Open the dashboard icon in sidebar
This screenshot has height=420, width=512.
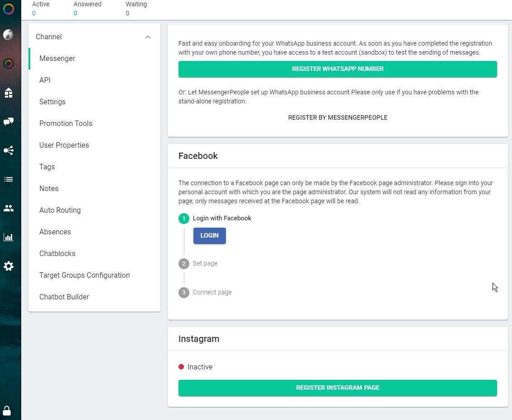tap(9, 93)
